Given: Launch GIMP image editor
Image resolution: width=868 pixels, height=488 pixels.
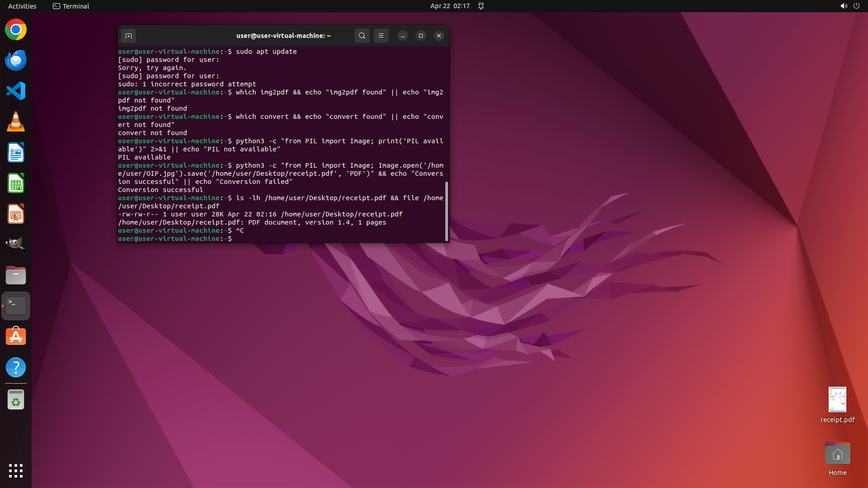Looking at the screenshot, I should [x=16, y=244].
